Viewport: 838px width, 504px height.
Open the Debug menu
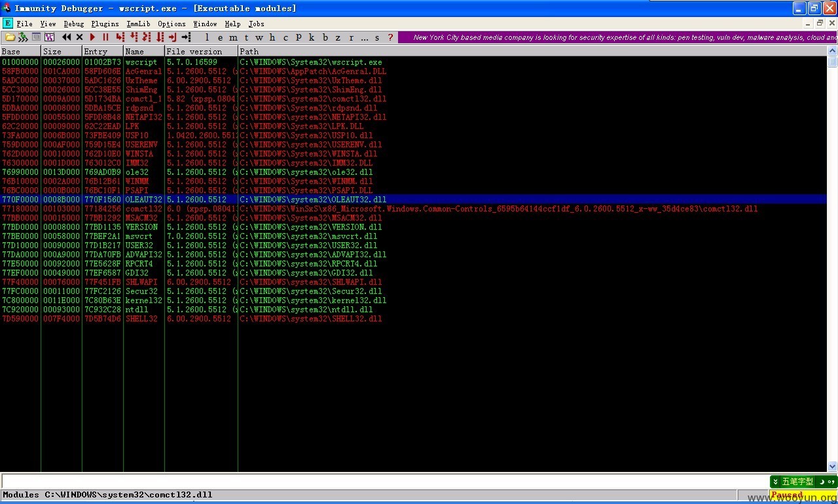pos(74,24)
